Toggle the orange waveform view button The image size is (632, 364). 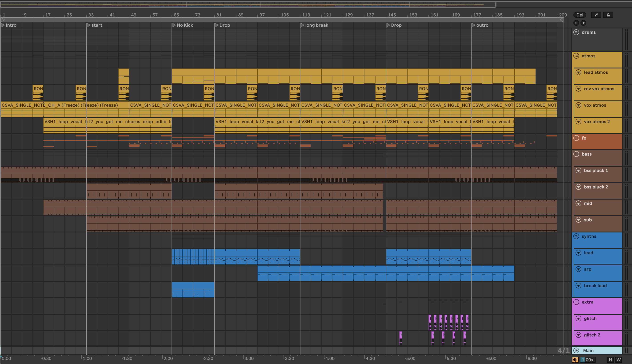click(x=575, y=360)
